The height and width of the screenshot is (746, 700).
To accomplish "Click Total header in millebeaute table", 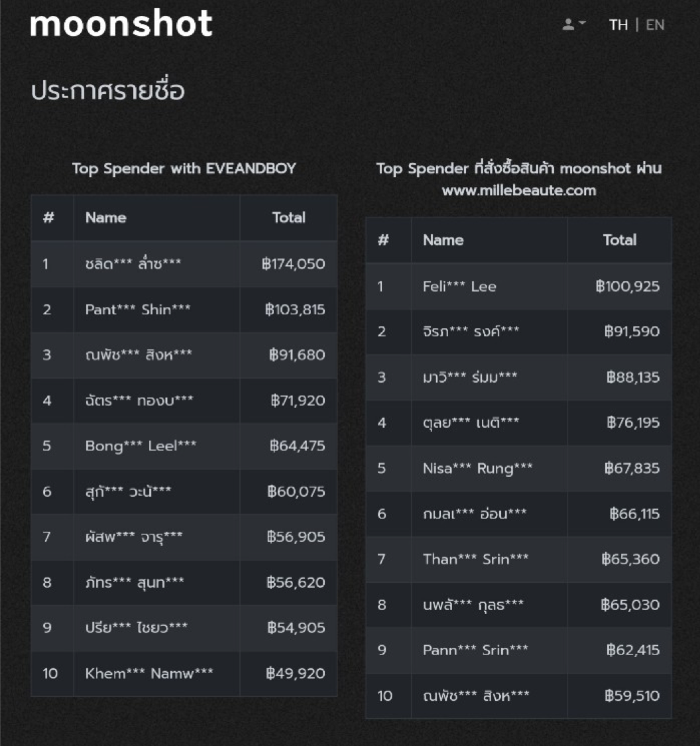I will click(x=620, y=240).
